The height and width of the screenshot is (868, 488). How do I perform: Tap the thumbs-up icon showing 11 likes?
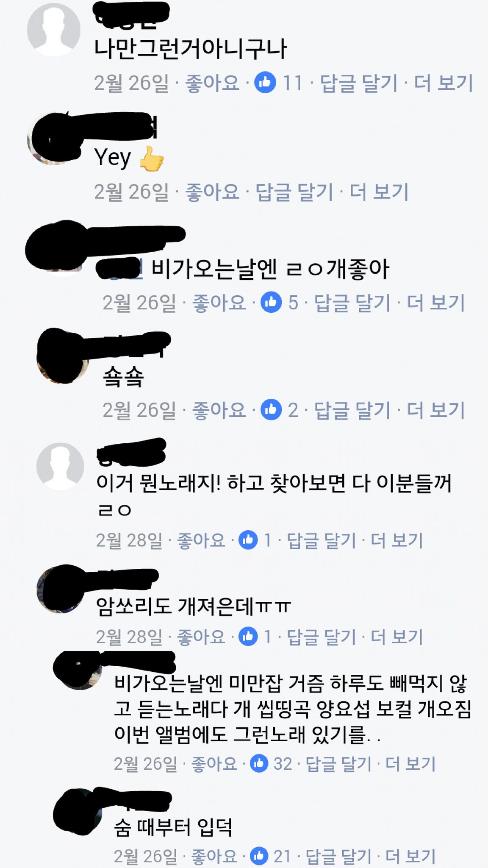[265, 82]
